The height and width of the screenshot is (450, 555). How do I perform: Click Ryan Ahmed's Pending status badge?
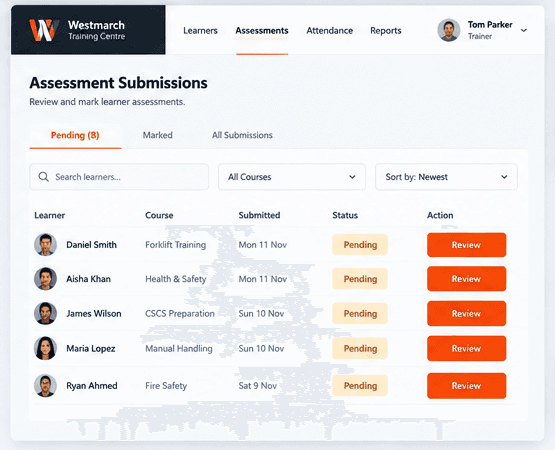(360, 386)
